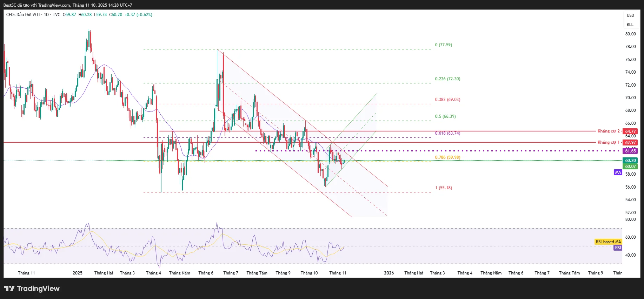Select the 0.618 (63.74) Fibonacci level label
644x299 pixels.
(447, 133)
